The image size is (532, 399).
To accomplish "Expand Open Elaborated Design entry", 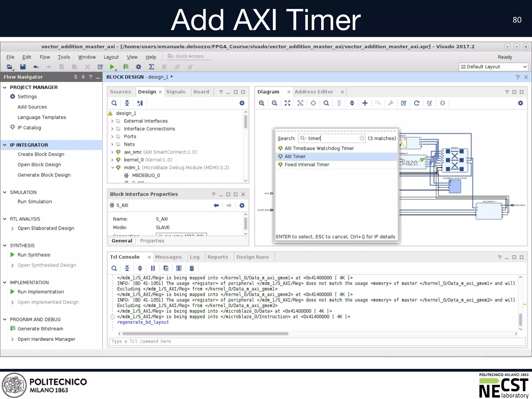I will coord(12,228).
